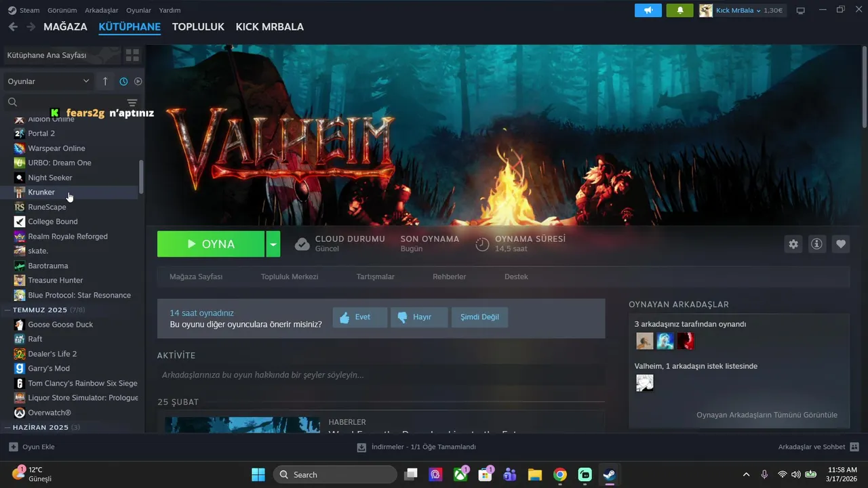Click the activity comment input field
The height and width of the screenshot is (488, 868).
click(381, 375)
